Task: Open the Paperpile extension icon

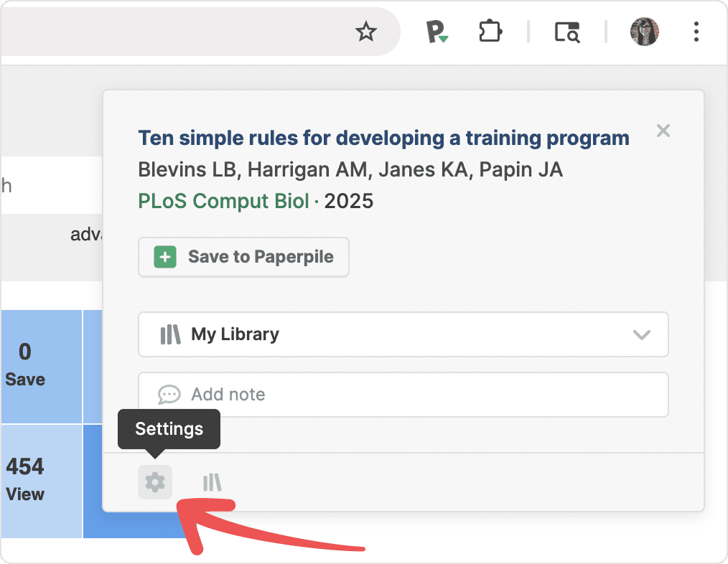Action: 436,32
